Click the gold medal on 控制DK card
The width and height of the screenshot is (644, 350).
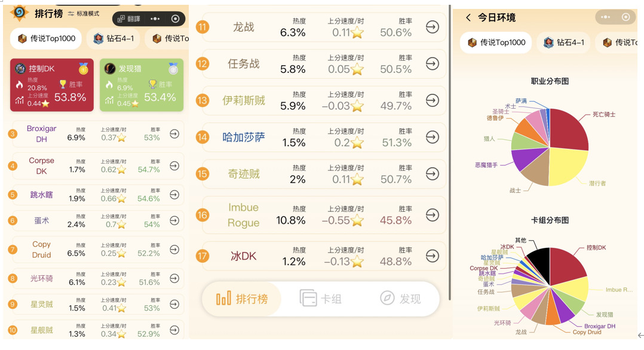(84, 69)
